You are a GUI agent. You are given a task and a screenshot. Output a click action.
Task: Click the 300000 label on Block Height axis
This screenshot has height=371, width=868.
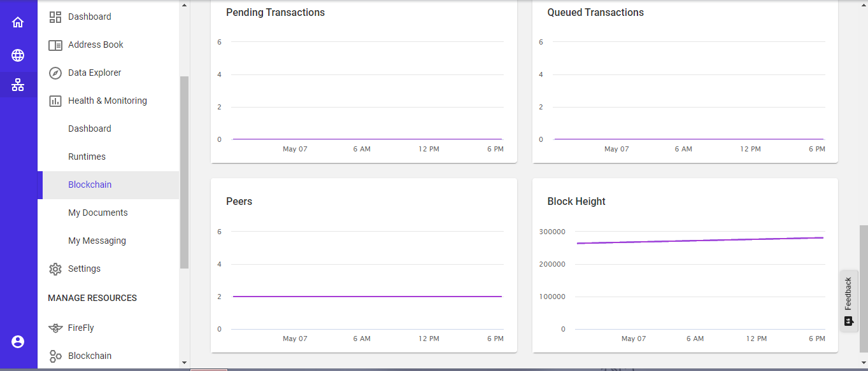(552, 232)
